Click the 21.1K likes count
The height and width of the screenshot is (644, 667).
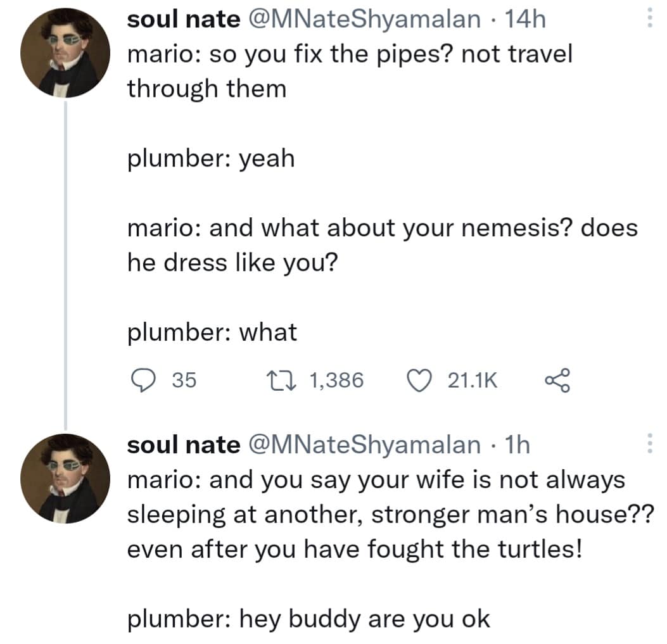pyautogui.click(x=473, y=380)
